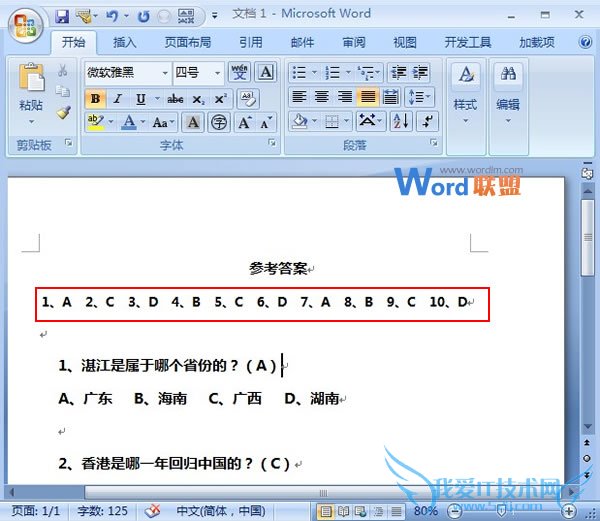This screenshot has height=521, width=600.
Task: Open the text highlight color picker
Action: pos(111,122)
